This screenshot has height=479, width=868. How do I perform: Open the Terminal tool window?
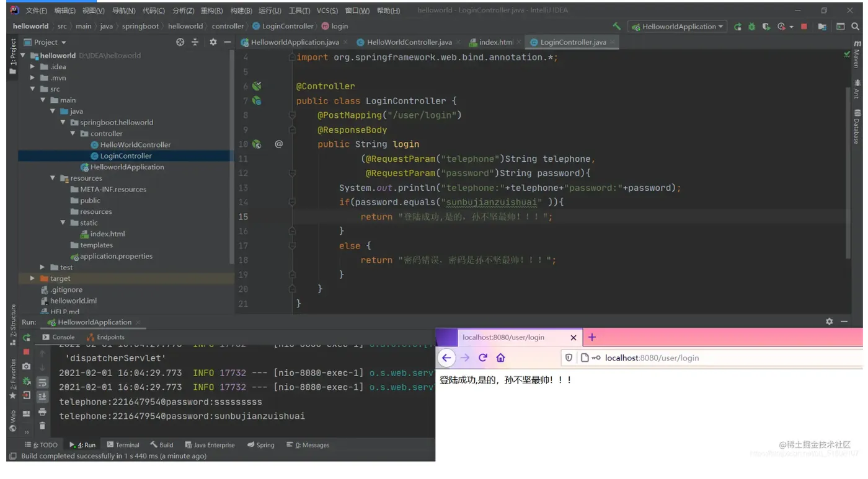point(123,445)
